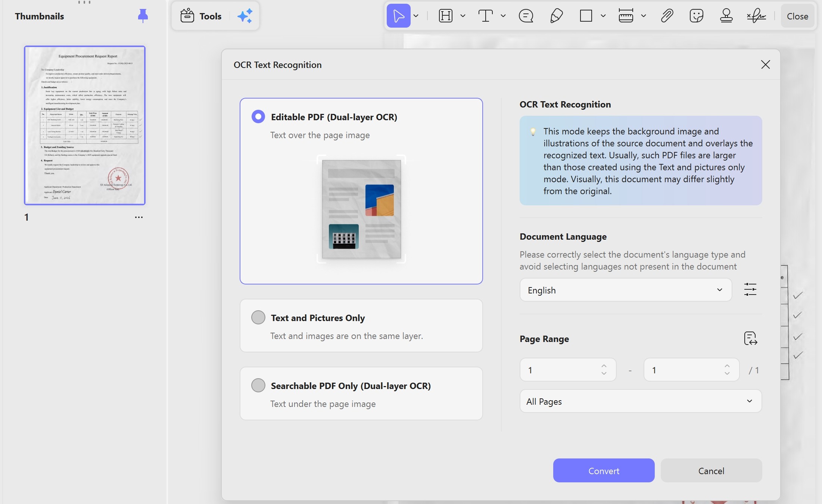The width and height of the screenshot is (822, 504).
Task: Expand the rectangle shape dropdown arrow
Action: pyautogui.click(x=603, y=16)
